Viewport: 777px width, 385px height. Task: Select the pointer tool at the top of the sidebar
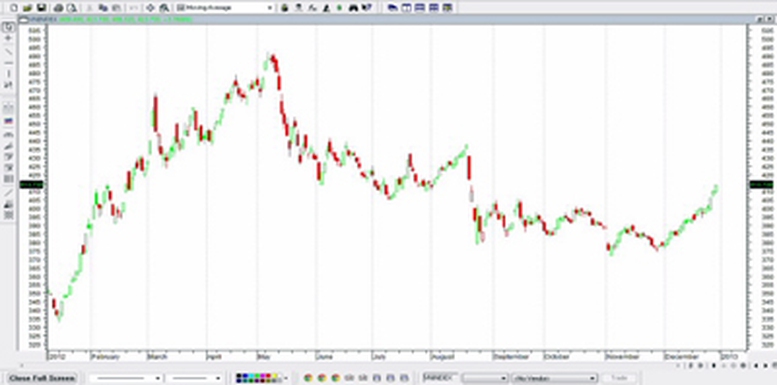coord(8,26)
